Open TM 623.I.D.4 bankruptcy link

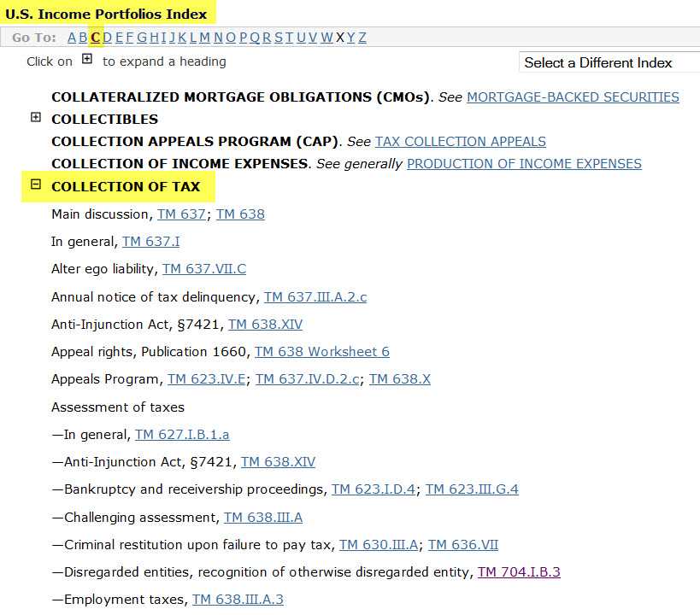point(374,489)
